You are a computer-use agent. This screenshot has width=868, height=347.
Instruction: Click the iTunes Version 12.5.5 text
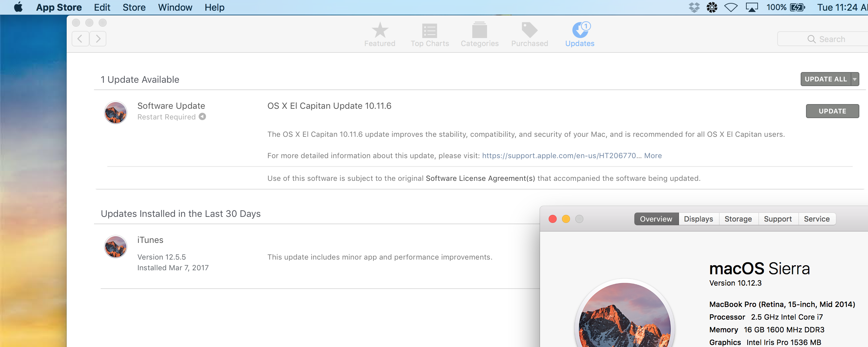coord(161,257)
